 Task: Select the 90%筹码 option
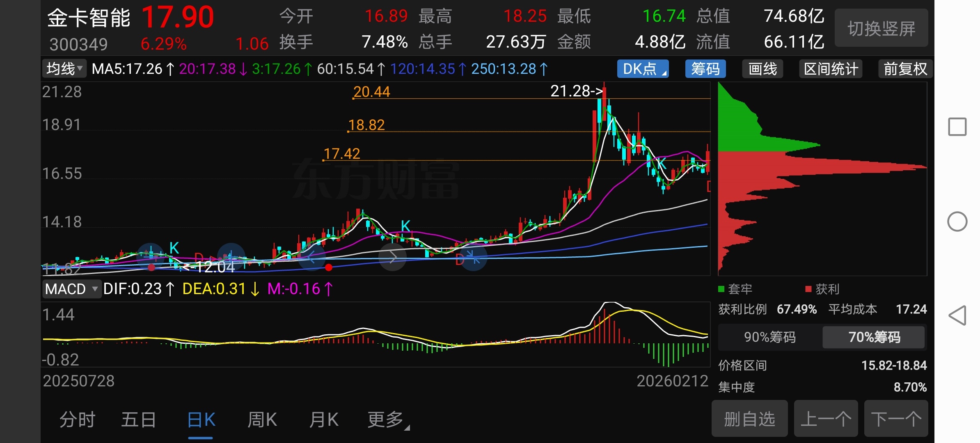click(770, 337)
